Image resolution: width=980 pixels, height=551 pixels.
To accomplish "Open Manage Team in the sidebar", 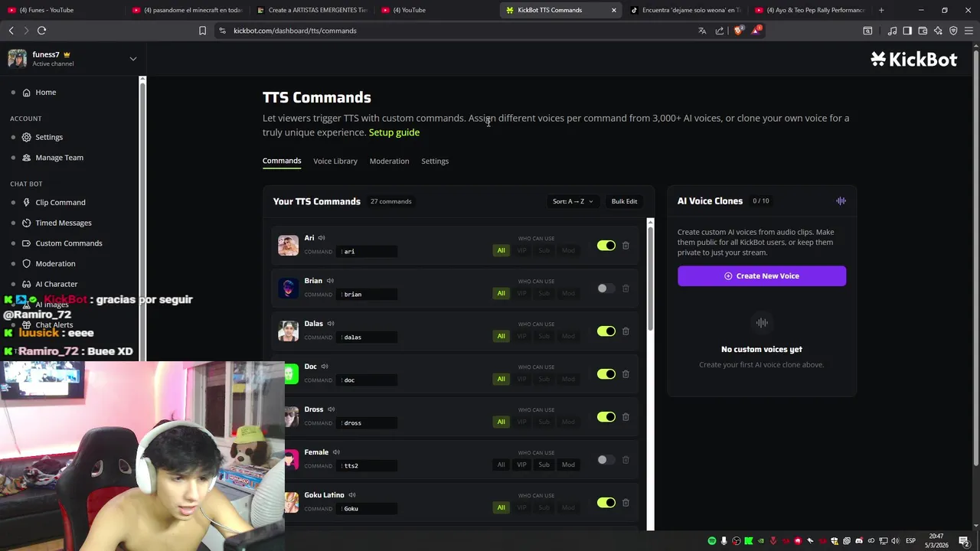I will click(x=59, y=158).
